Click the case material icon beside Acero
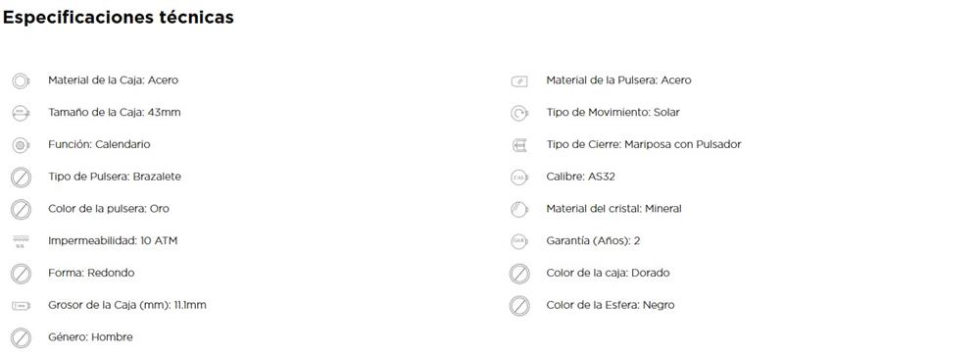 (21, 80)
